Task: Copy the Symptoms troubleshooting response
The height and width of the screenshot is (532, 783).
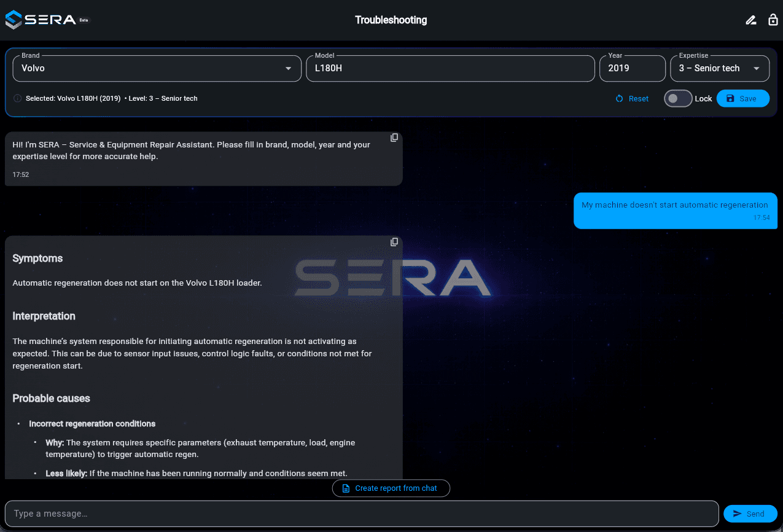Action: pos(394,241)
